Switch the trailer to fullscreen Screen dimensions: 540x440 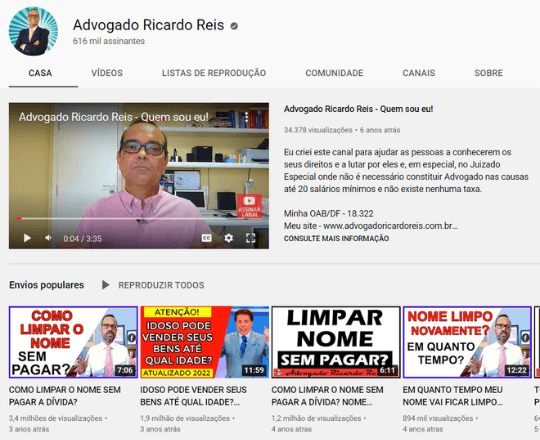[250, 238]
